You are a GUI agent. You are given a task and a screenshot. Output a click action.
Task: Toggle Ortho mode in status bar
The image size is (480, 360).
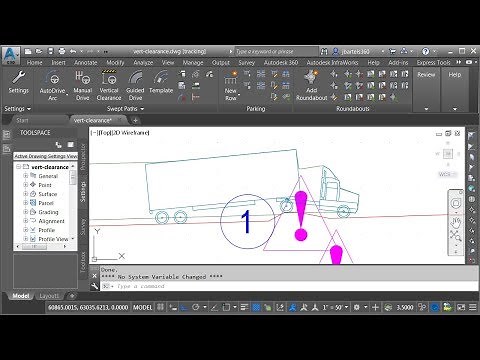(x=184, y=307)
